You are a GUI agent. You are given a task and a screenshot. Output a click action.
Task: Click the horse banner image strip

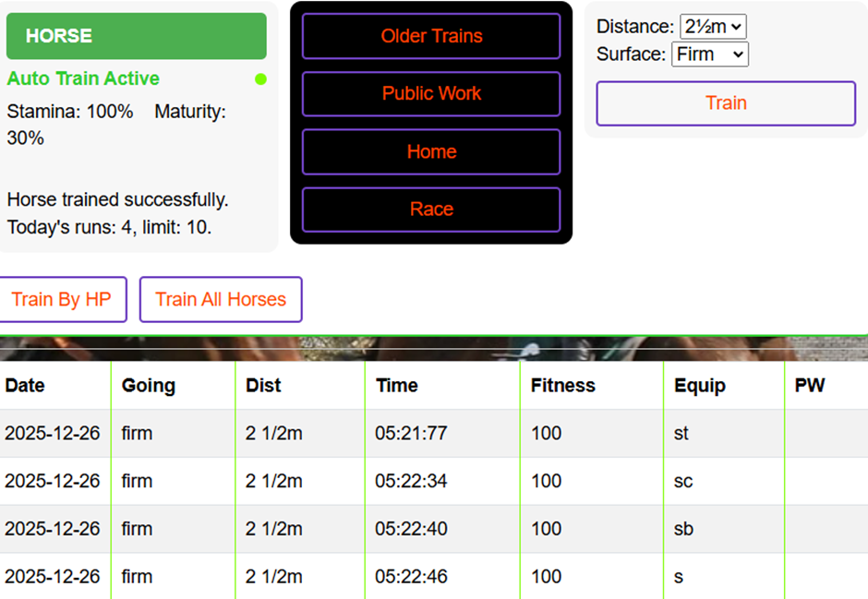tap(434, 349)
